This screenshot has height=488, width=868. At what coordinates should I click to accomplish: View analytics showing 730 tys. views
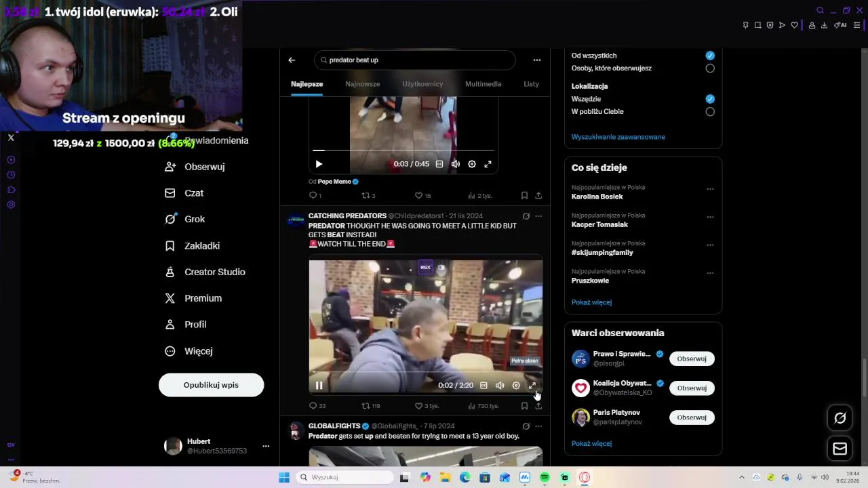coord(484,406)
